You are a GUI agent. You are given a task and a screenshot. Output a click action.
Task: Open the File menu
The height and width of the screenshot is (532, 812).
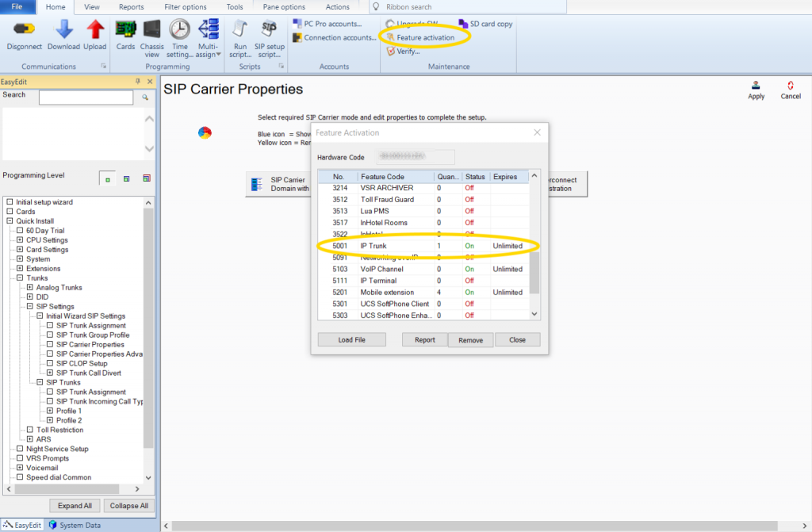coord(17,7)
